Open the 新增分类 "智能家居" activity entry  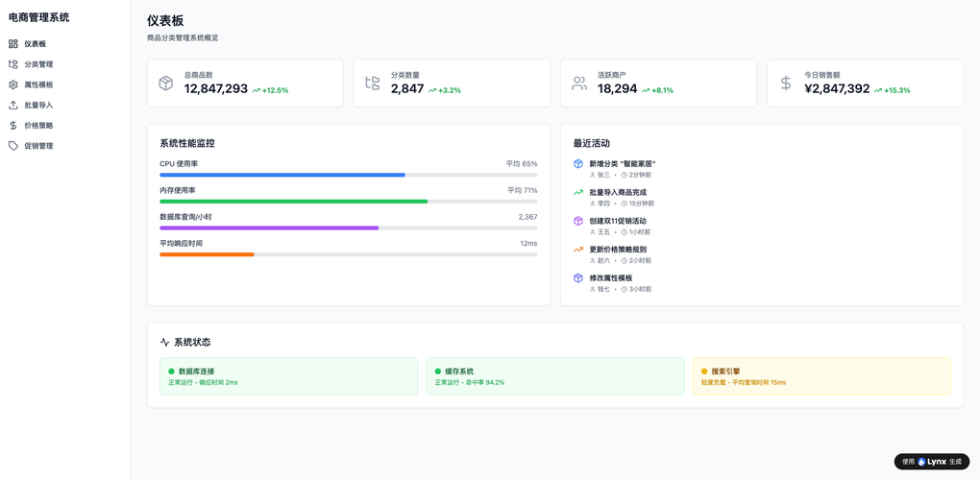(x=622, y=164)
